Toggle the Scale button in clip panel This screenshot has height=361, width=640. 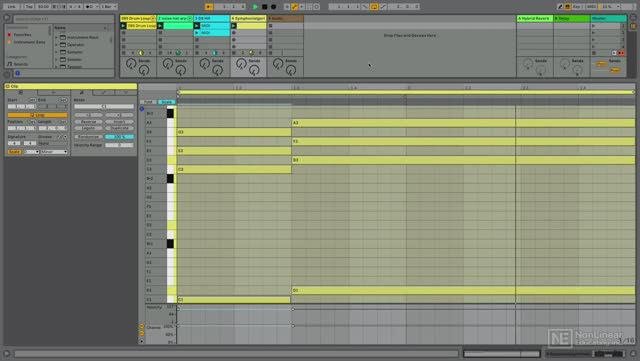tap(14, 152)
